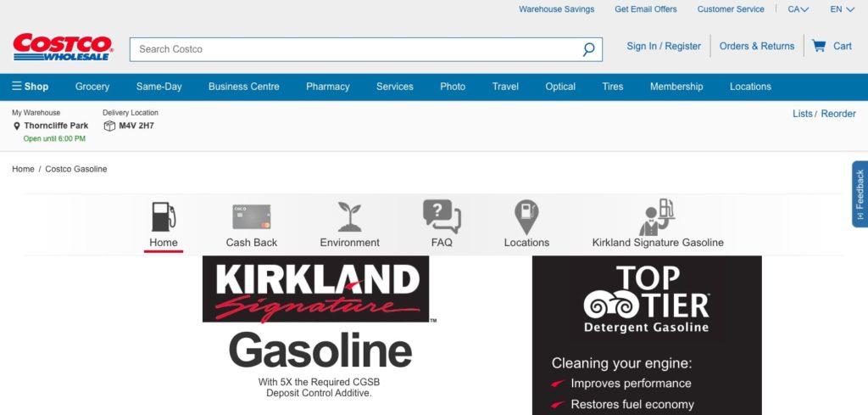
Task: Open Locations in the blue navigation bar
Action: tap(750, 87)
